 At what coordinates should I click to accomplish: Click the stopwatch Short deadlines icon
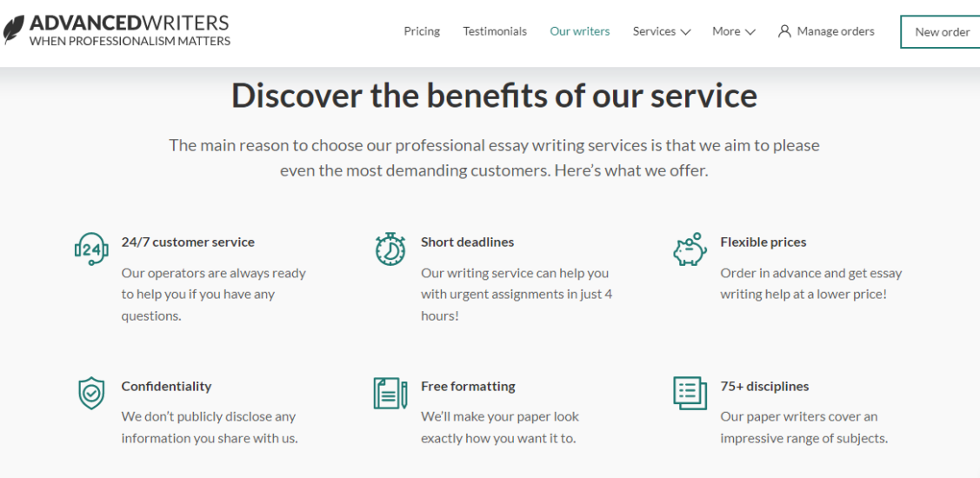click(390, 249)
